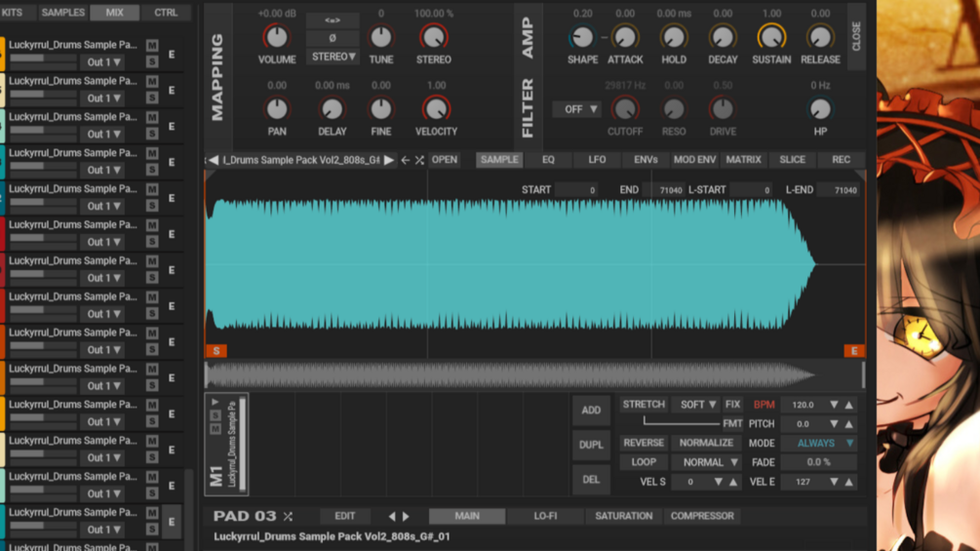Click the gray waveform overview strip

coord(534,375)
